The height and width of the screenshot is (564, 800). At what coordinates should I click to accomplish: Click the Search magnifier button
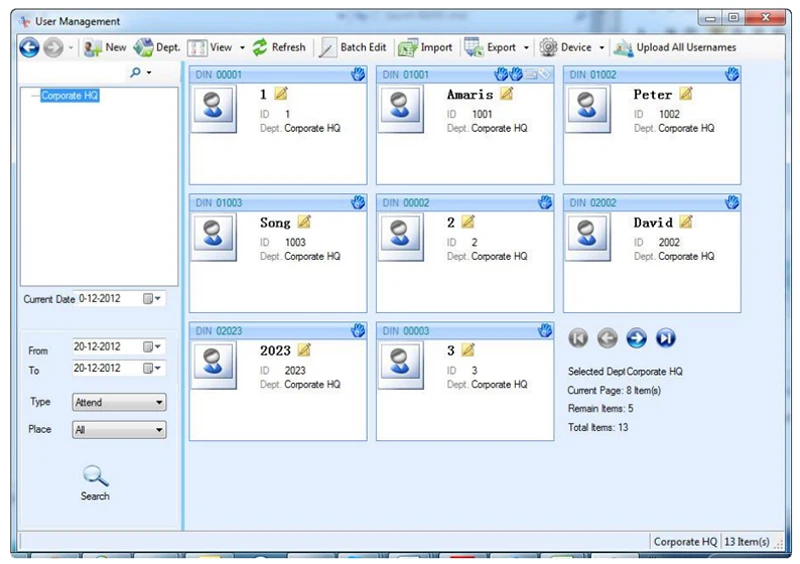point(95,483)
